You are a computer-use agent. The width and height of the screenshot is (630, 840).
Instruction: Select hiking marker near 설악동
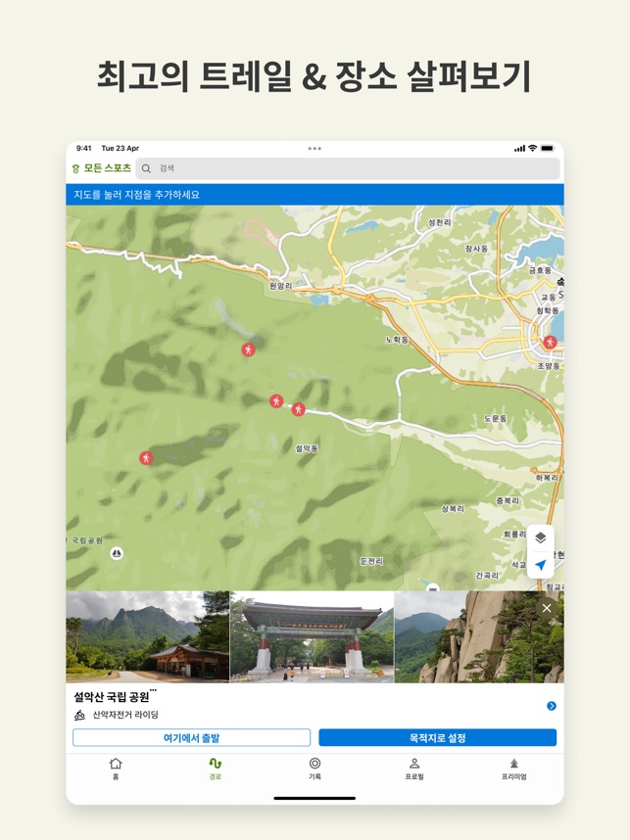click(x=298, y=409)
